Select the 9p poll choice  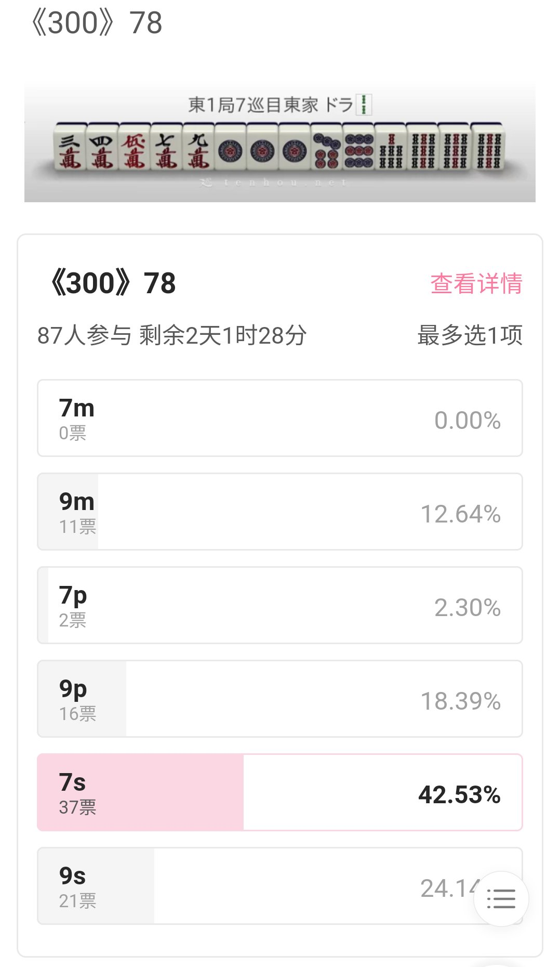pyautogui.click(x=280, y=699)
